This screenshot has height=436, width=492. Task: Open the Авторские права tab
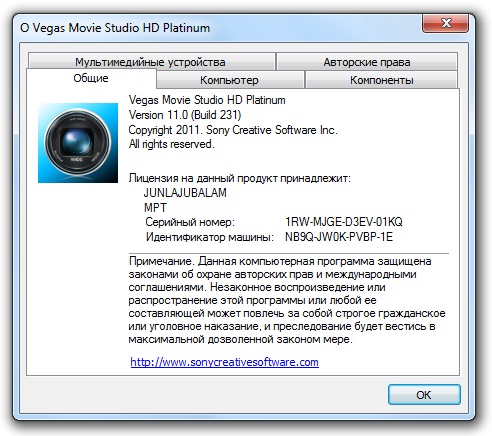pyautogui.click(x=367, y=62)
